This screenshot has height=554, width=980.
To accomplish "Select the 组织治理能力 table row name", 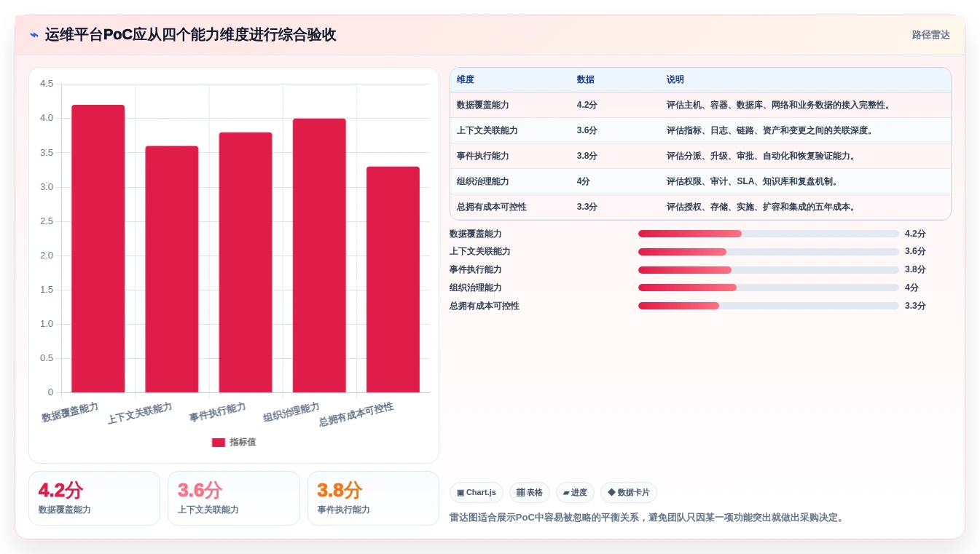I will [x=483, y=181].
